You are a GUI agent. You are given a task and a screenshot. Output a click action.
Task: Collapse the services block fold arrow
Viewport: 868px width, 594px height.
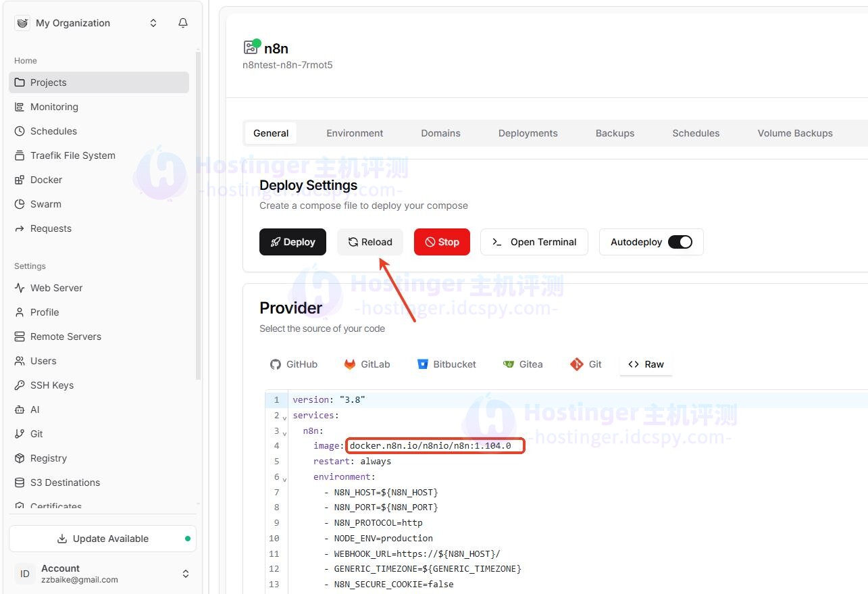click(284, 417)
